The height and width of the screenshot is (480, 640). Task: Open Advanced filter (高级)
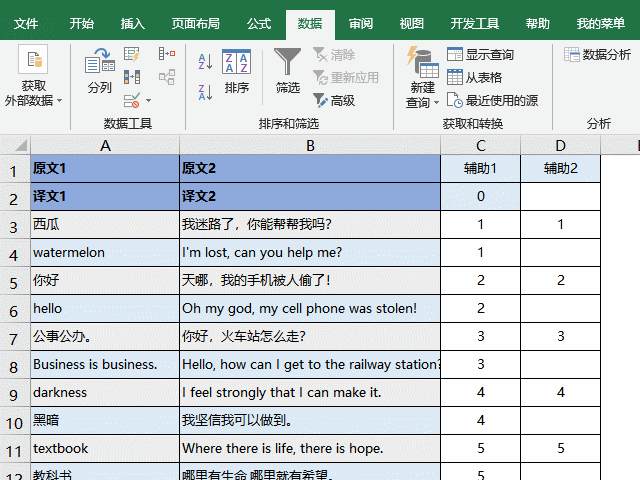tap(334, 100)
